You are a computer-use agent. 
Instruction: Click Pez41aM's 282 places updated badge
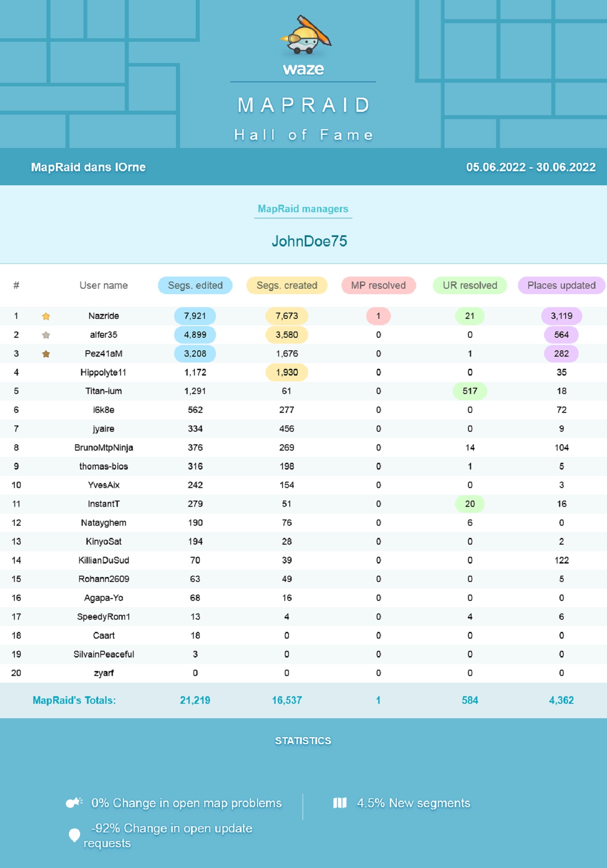pyautogui.click(x=562, y=353)
